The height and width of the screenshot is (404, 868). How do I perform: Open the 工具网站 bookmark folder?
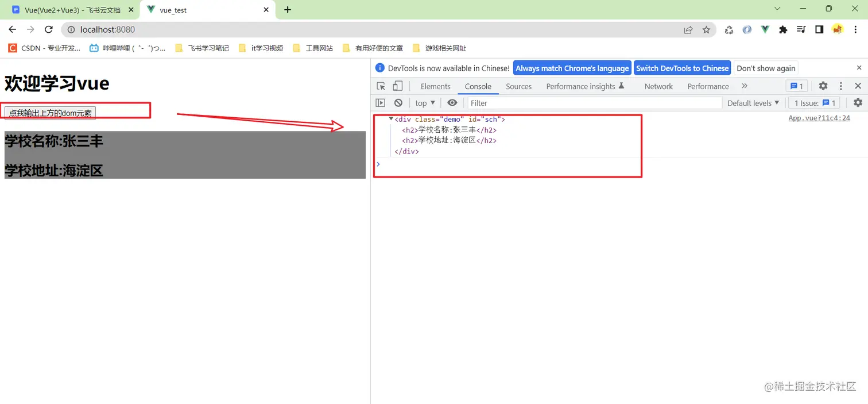pyautogui.click(x=313, y=48)
